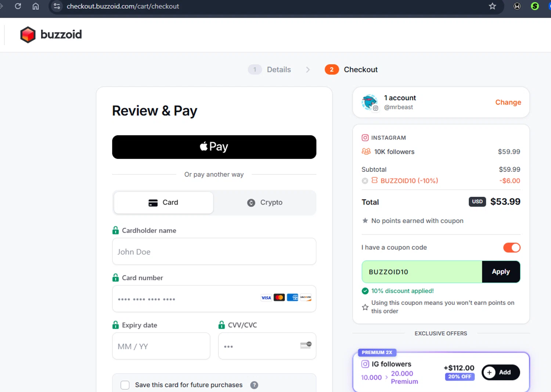Viewport: 551px width, 392px height.
Task: Open the green S browser extension icon
Action: pyautogui.click(x=535, y=6)
